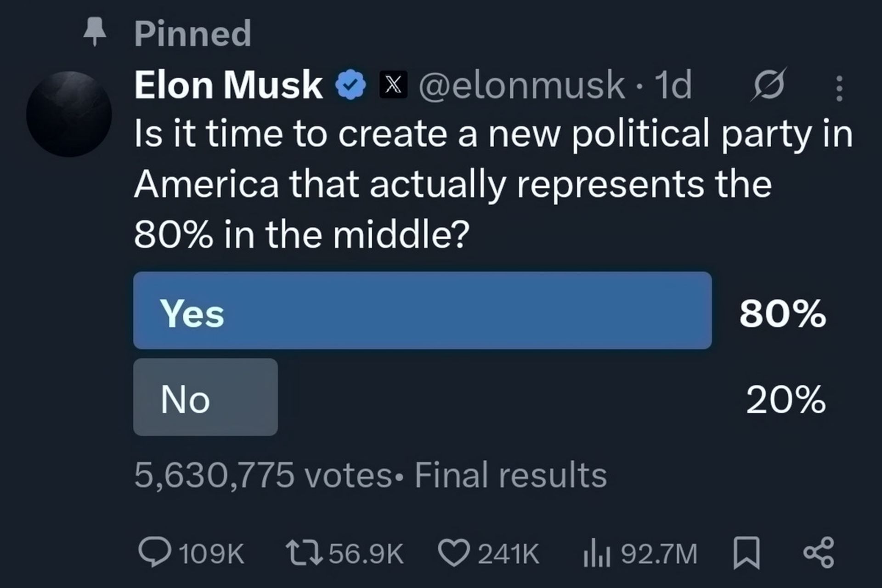Click the 5,630,775 votes count
882x588 pixels.
(263, 475)
